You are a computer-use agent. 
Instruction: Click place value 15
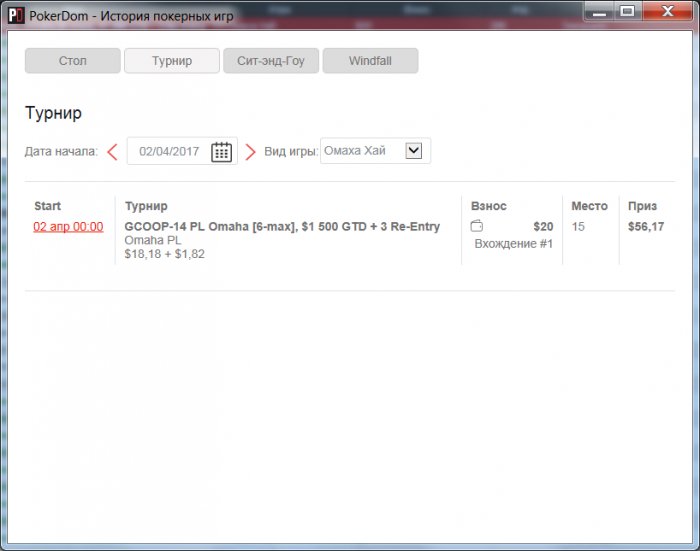(x=578, y=227)
